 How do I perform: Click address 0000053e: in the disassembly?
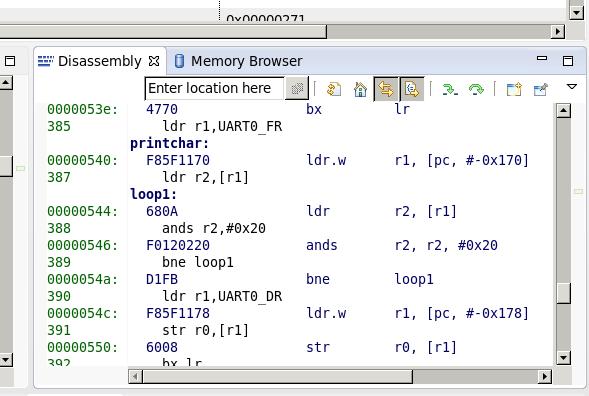(83, 109)
